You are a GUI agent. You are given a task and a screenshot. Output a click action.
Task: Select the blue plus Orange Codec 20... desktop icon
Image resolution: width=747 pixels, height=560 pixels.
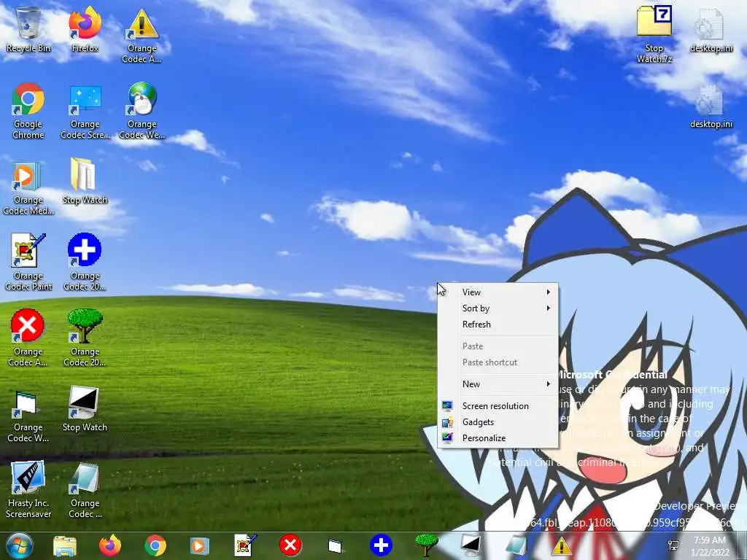[x=85, y=262]
